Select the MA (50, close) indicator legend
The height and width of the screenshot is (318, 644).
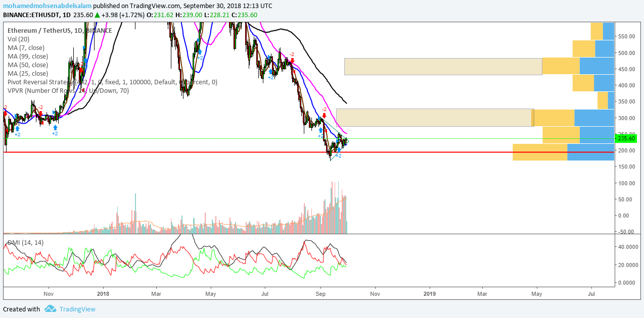[27, 65]
